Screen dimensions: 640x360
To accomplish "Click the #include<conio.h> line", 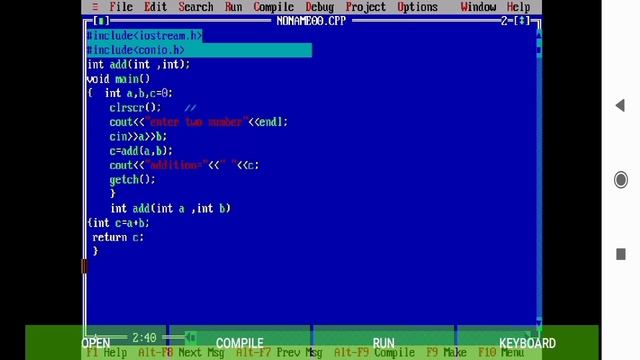I will [x=136, y=50].
